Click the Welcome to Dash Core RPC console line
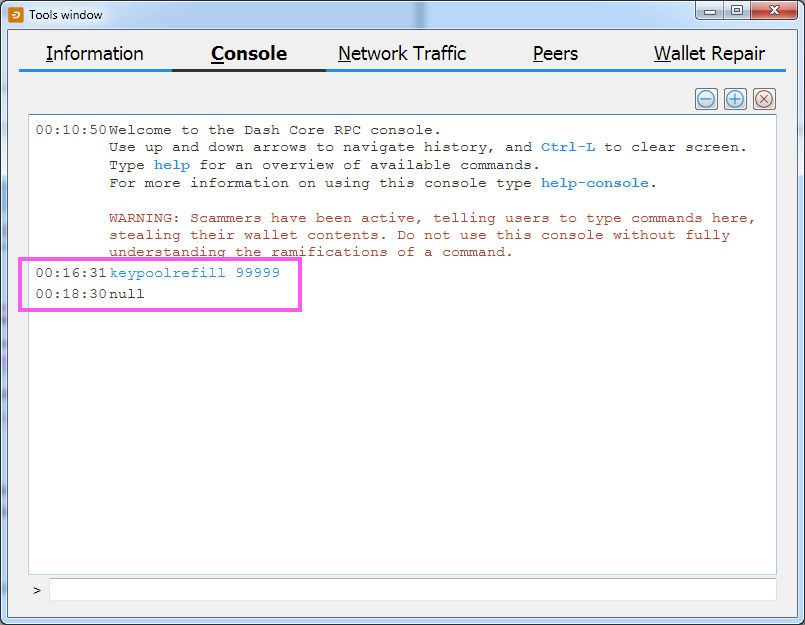Viewport: 805px width, 625px height. click(x=275, y=130)
